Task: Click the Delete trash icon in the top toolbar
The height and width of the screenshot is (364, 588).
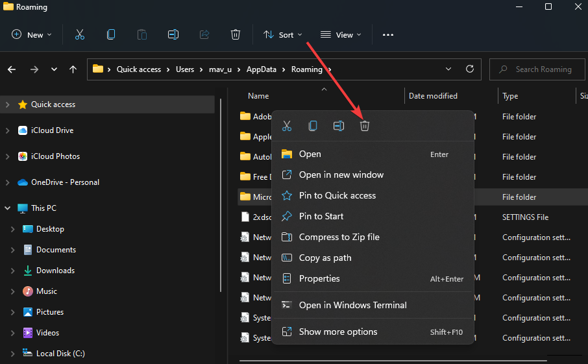Action: click(x=235, y=35)
